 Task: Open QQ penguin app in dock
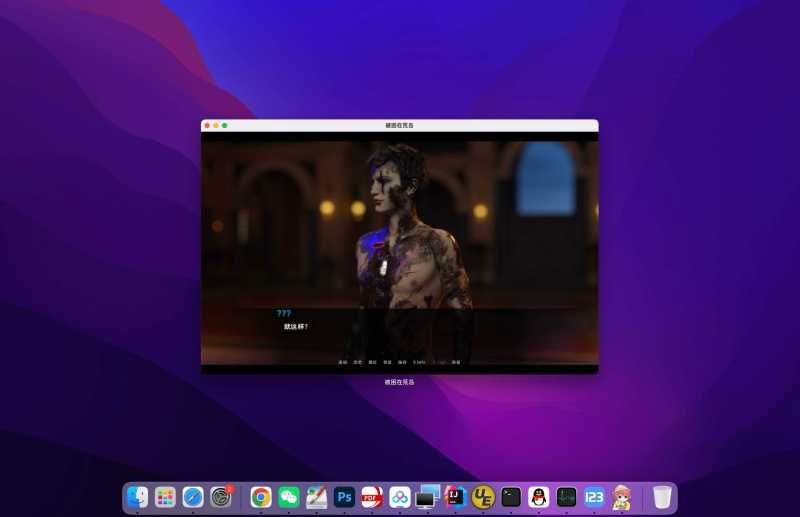coord(538,497)
